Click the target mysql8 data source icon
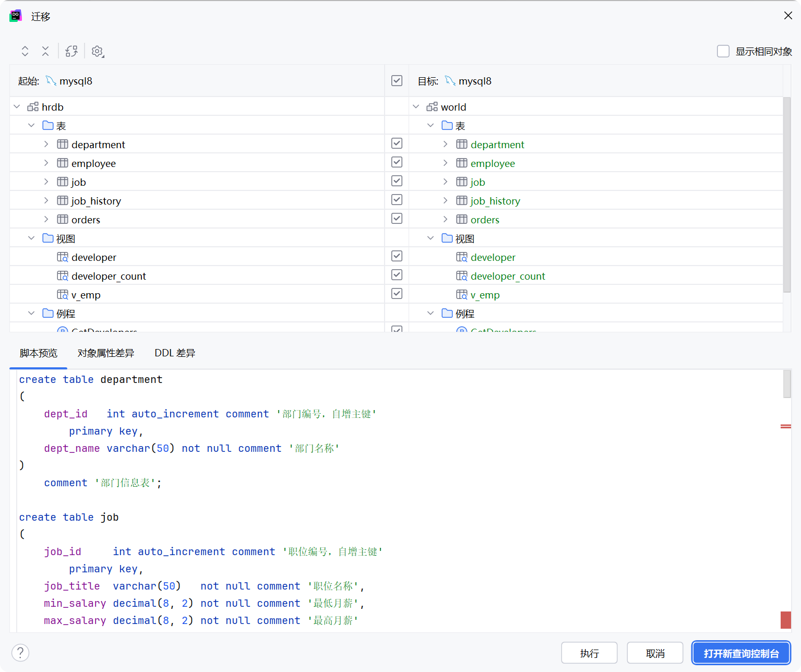This screenshot has height=672, width=801. [x=450, y=80]
